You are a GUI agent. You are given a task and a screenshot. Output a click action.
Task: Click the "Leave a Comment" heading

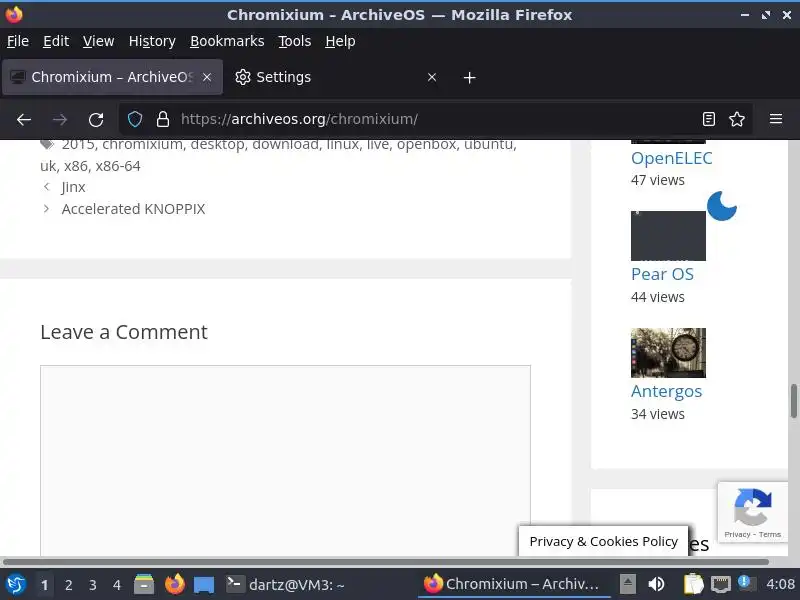[124, 332]
